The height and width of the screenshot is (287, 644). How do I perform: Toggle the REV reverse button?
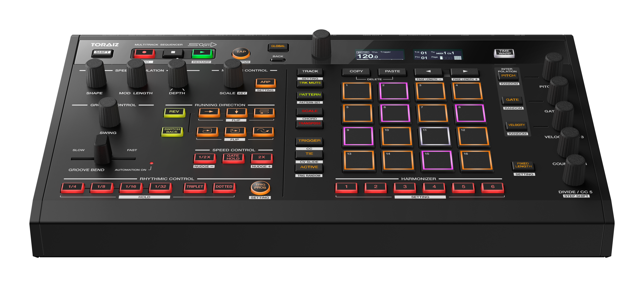click(x=174, y=112)
